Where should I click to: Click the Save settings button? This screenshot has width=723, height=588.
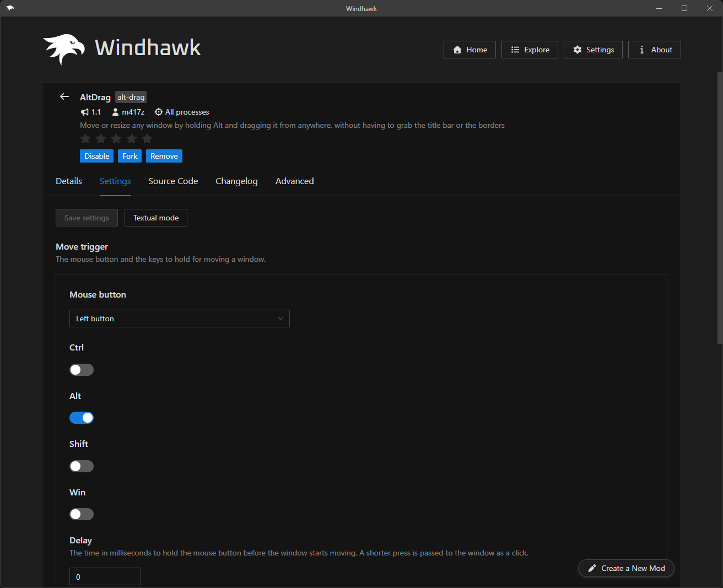87,218
